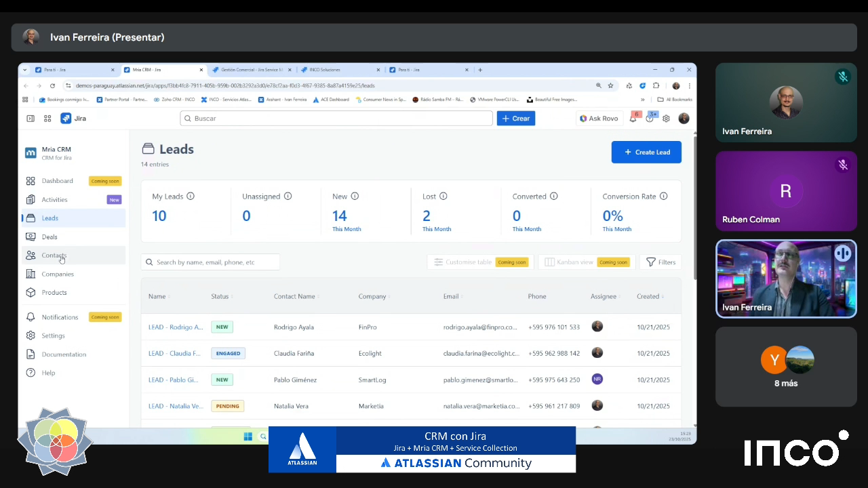
Task: Open the Jira notifications bell in top bar
Action: click(633, 119)
